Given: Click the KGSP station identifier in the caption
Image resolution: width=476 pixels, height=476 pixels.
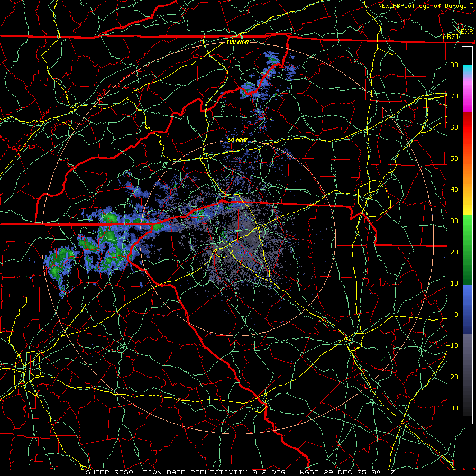Looking at the screenshot, I should coord(309,472).
